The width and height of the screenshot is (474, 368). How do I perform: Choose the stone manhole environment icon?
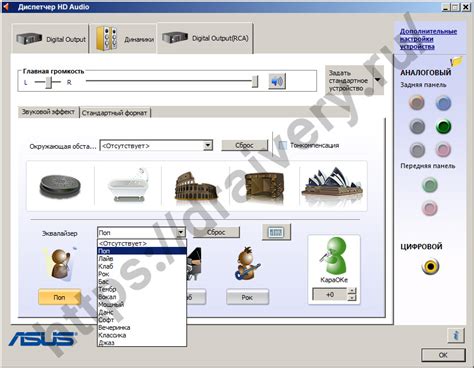(x=60, y=186)
